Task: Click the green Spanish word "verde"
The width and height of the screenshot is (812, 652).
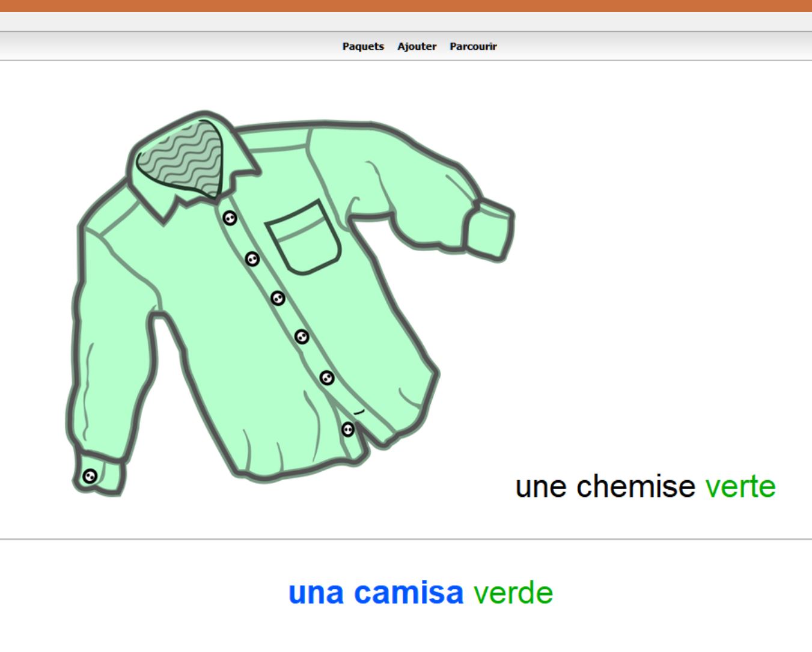Action: tap(513, 593)
